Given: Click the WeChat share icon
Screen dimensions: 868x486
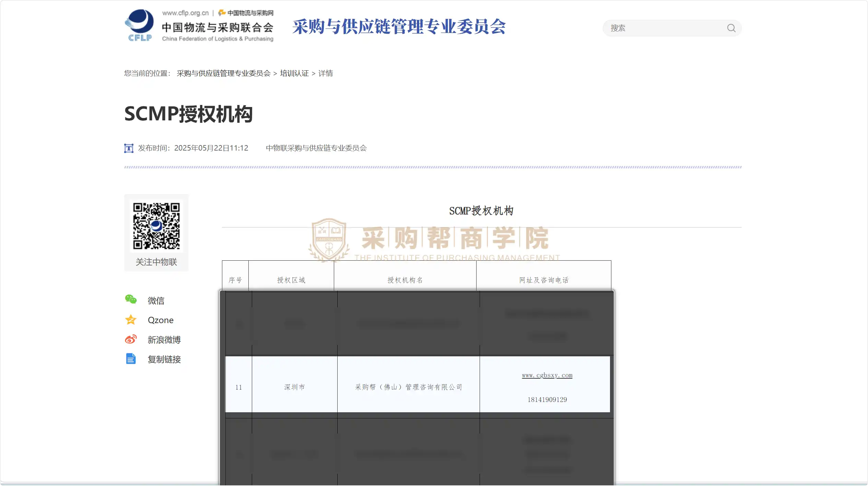Looking at the screenshot, I should point(131,300).
